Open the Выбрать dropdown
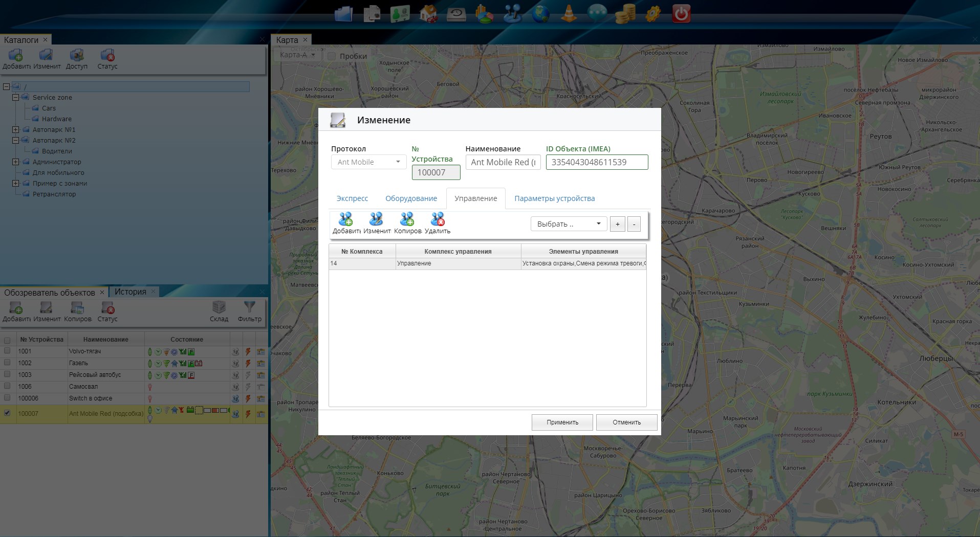This screenshot has height=537, width=980. (x=569, y=224)
